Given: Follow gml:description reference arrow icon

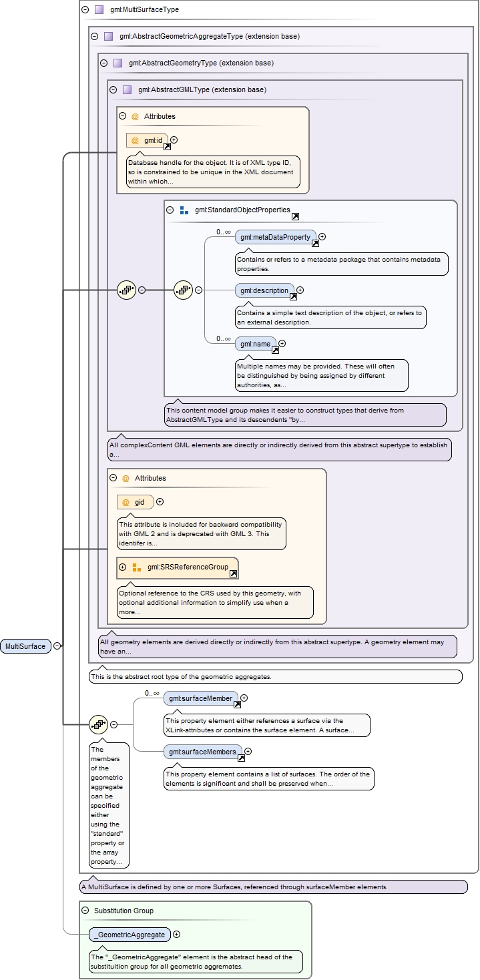Looking at the screenshot, I should [x=293, y=296].
